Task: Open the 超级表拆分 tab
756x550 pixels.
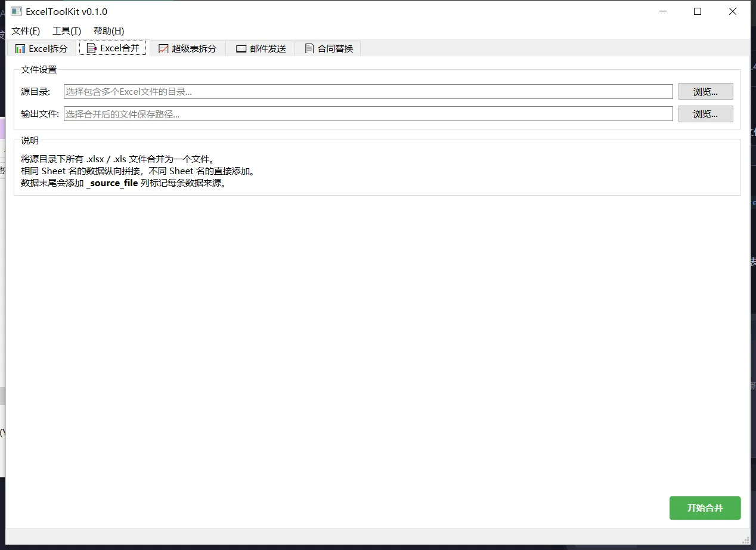Action: pyautogui.click(x=187, y=48)
